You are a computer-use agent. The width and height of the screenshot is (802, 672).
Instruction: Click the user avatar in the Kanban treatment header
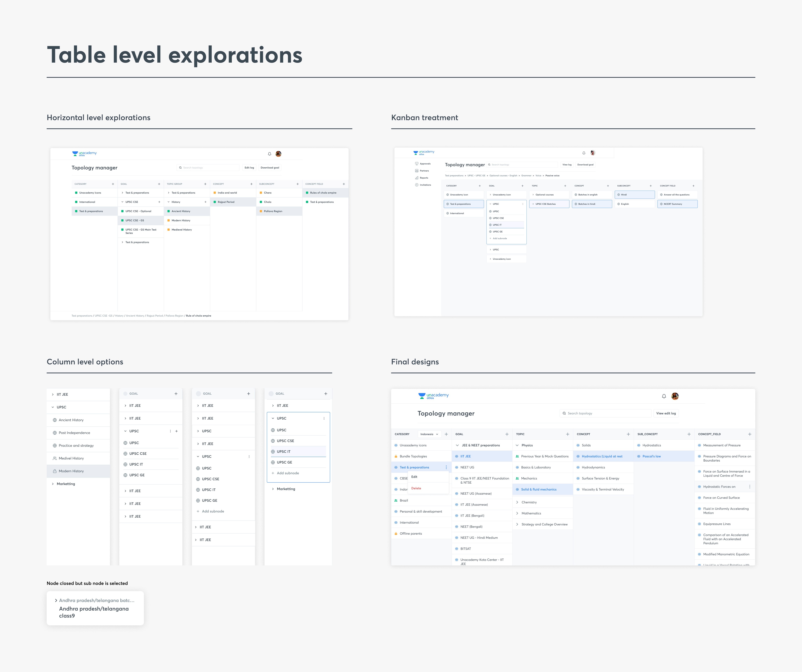click(593, 153)
